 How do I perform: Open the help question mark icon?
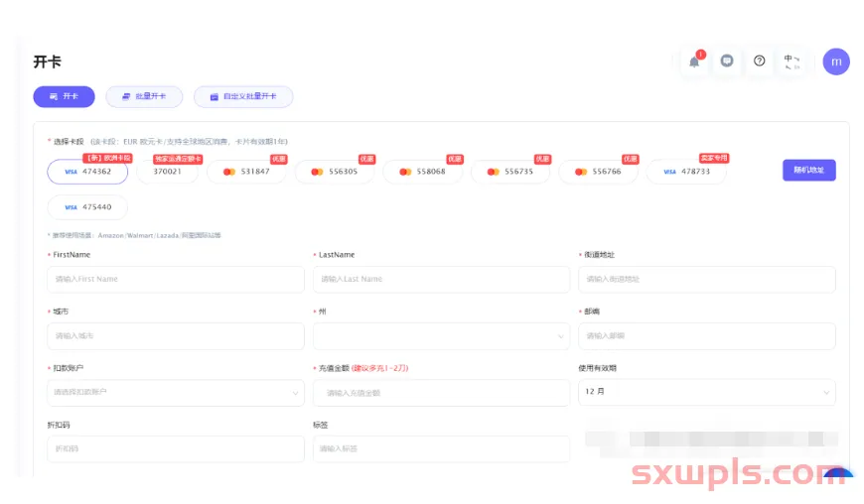760,62
